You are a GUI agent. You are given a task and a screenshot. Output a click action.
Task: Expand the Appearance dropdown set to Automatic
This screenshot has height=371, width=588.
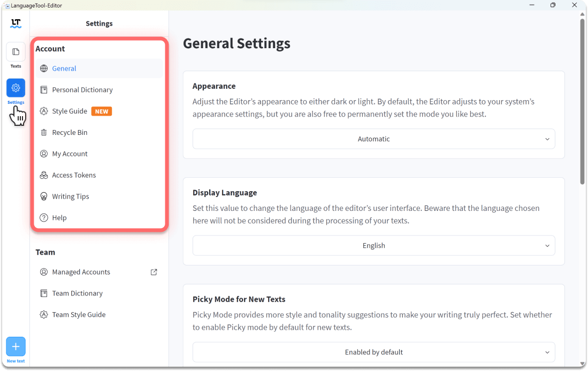[373, 139]
